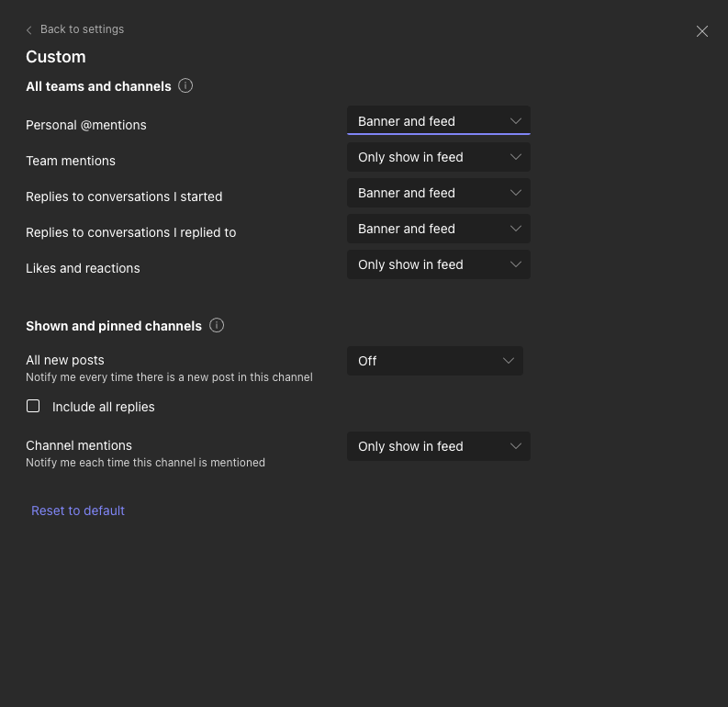Viewport: 728px width, 707px height.
Task: Expand the Channel mentions dropdown
Action: click(x=438, y=446)
